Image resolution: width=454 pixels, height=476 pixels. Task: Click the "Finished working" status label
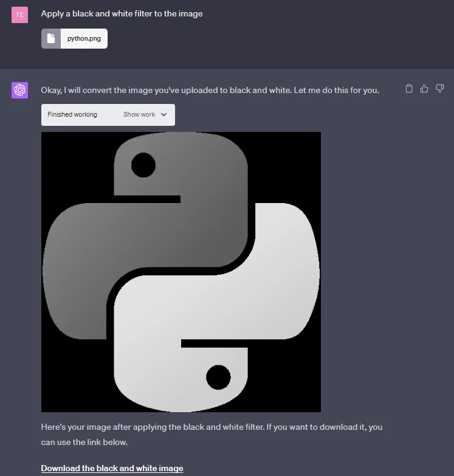tap(72, 114)
